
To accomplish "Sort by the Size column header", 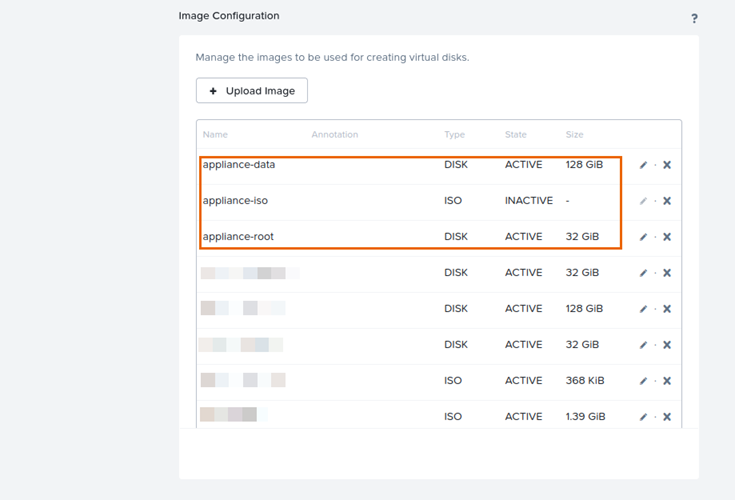I will pos(574,135).
